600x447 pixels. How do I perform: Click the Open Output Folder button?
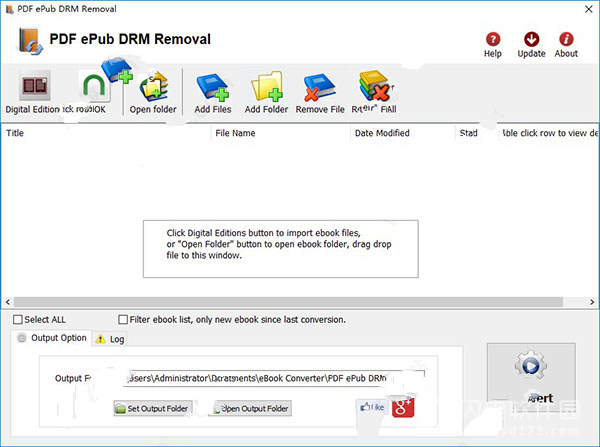[250, 408]
